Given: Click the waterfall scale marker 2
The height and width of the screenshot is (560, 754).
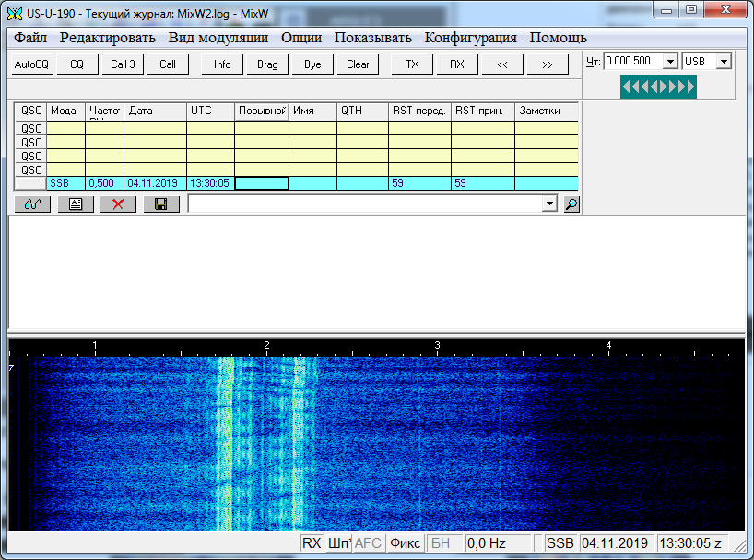Looking at the screenshot, I should click(267, 345).
